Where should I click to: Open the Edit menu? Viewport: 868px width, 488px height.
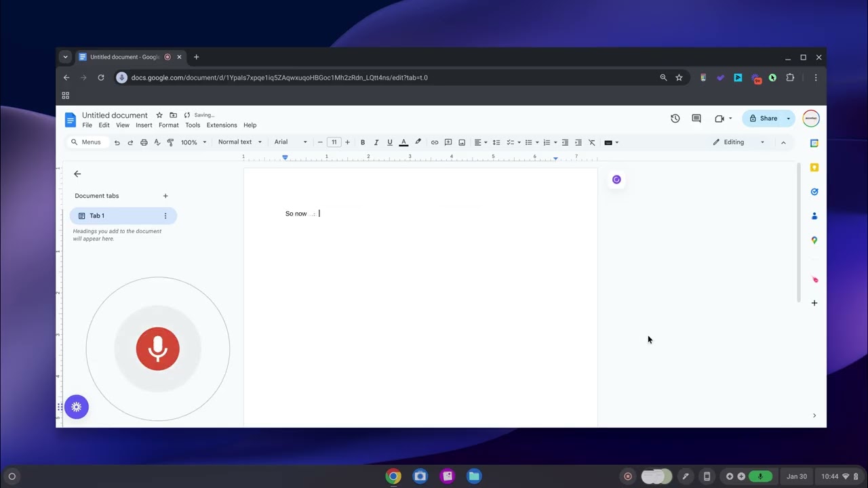[x=104, y=125]
